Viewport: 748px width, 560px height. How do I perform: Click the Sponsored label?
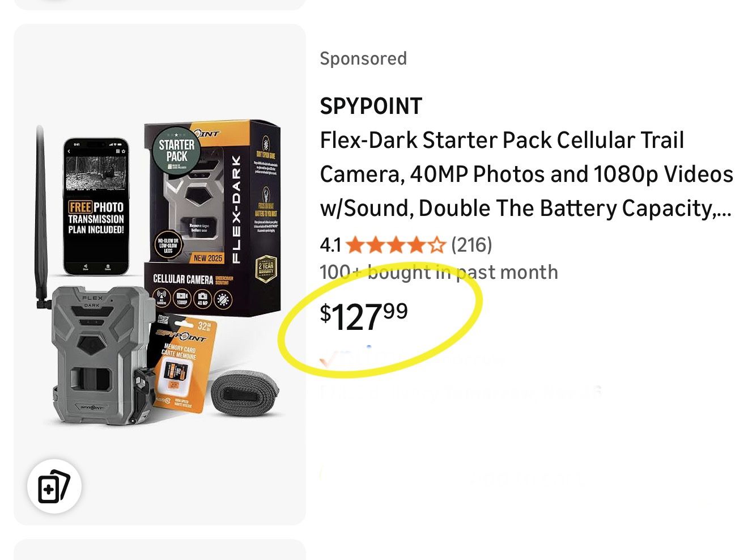(363, 58)
